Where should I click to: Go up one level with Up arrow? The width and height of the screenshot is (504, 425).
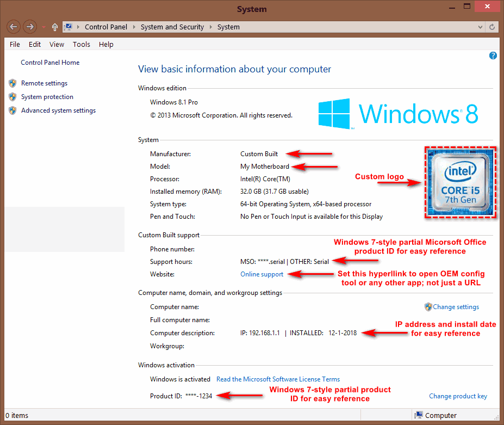tap(55, 27)
